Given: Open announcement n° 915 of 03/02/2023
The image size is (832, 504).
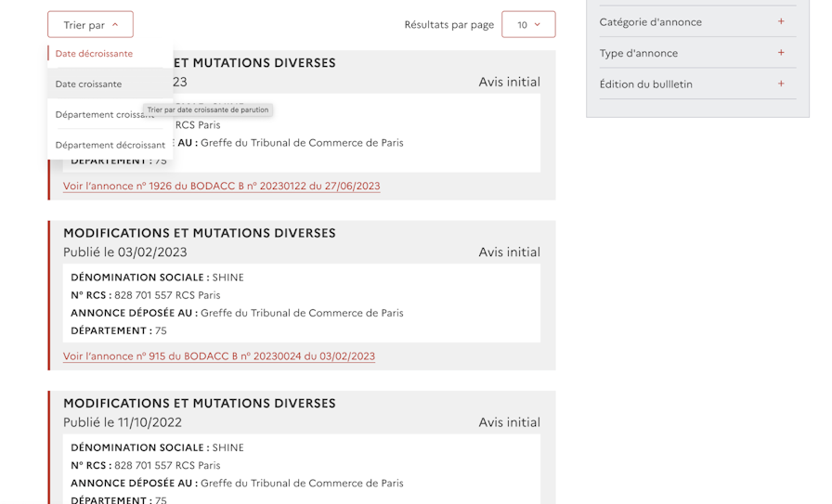Looking at the screenshot, I should [x=219, y=356].
